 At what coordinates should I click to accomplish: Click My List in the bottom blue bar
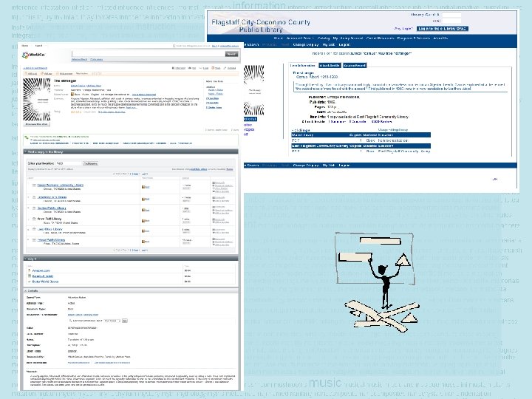click(329, 166)
